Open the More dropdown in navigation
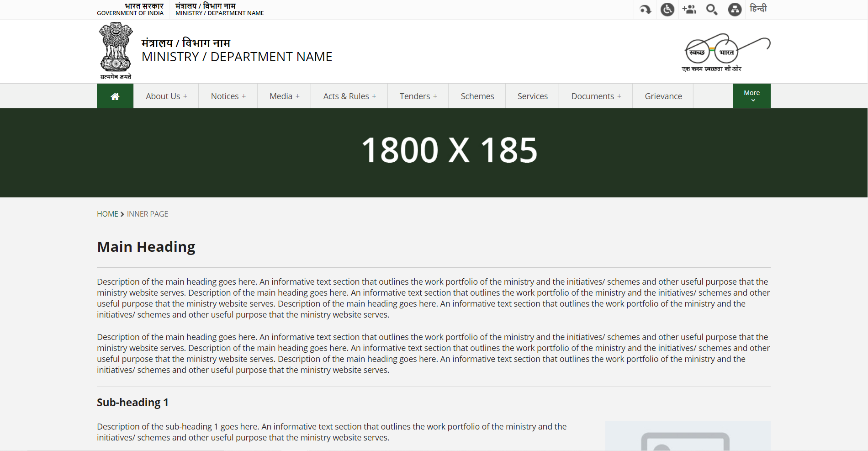The height and width of the screenshot is (451, 868). [x=752, y=96]
